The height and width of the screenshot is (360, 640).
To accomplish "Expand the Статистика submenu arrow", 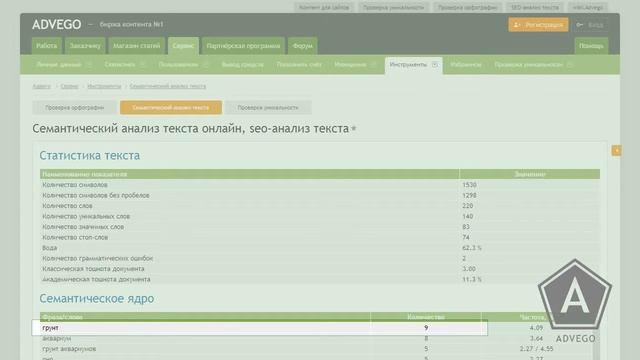I will tap(142, 64).
